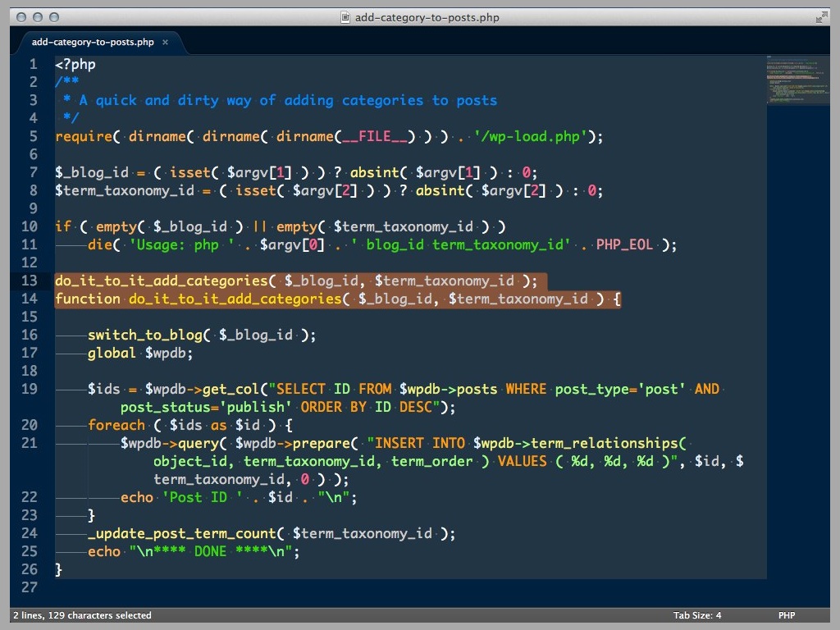Click line number 27 in the gutter
The image size is (840, 630).
pyautogui.click(x=30, y=587)
